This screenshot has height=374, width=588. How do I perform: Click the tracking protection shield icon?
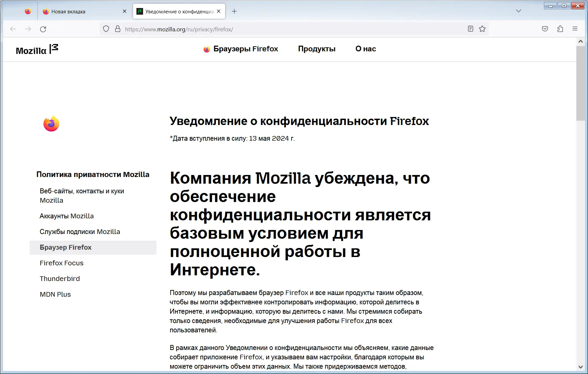pyautogui.click(x=106, y=29)
